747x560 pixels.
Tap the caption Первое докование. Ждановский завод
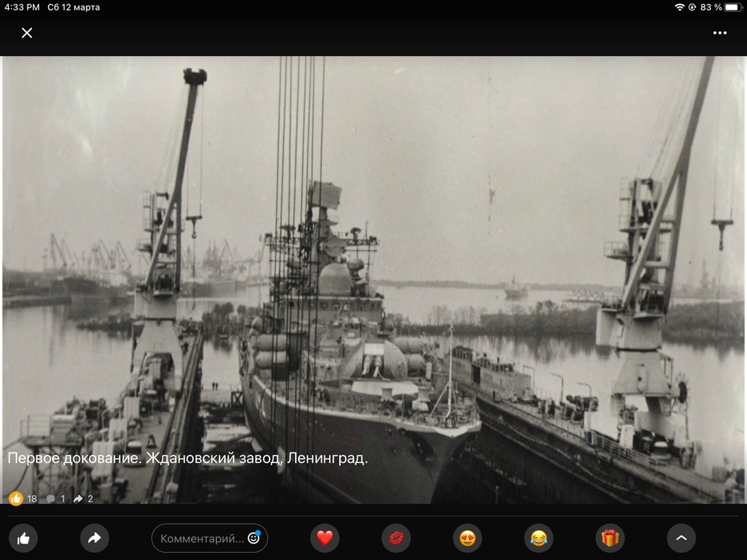(187, 458)
